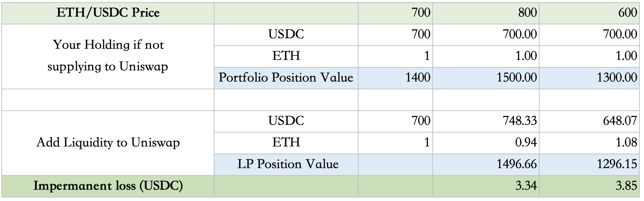The width and height of the screenshot is (644, 201).
Task: Click the USDC value 648.07 cell
Action: (x=589, y=121)
